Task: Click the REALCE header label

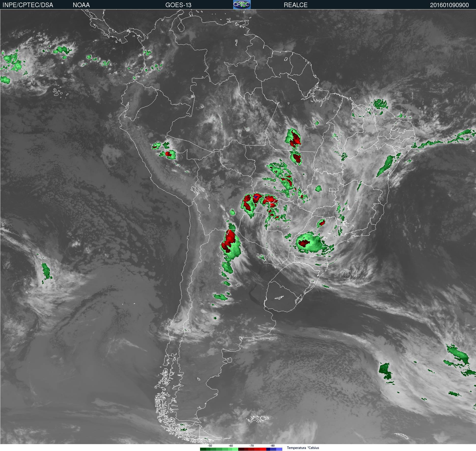Action: pos(296,5)
